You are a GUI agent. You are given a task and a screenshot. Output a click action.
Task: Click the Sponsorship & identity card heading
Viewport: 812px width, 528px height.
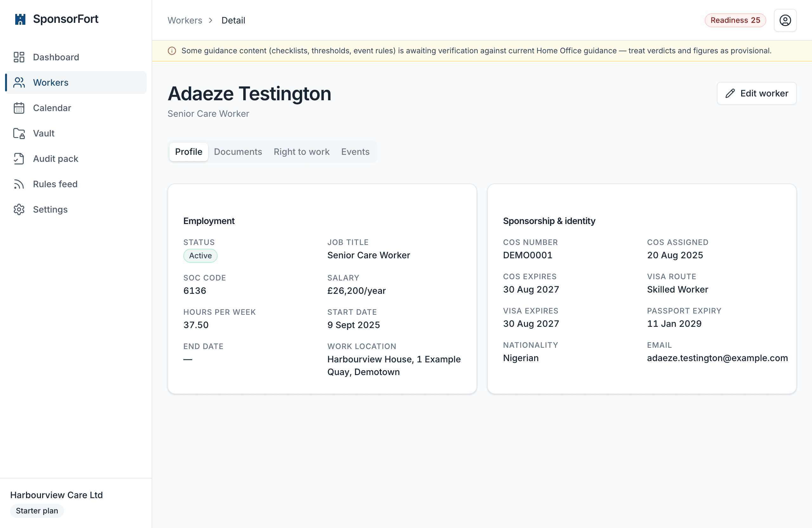(x=549, y=221)
